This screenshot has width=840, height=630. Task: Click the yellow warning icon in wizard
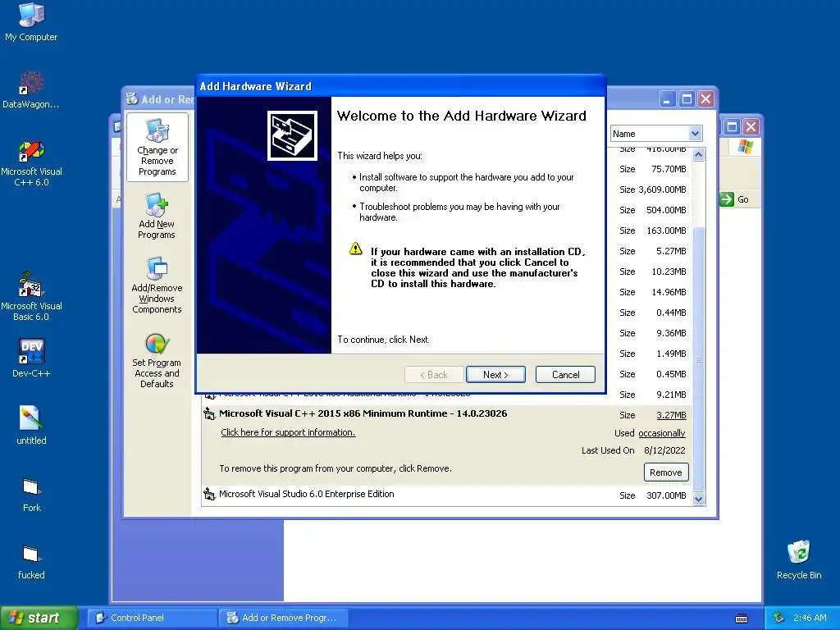tap(356, 249)
